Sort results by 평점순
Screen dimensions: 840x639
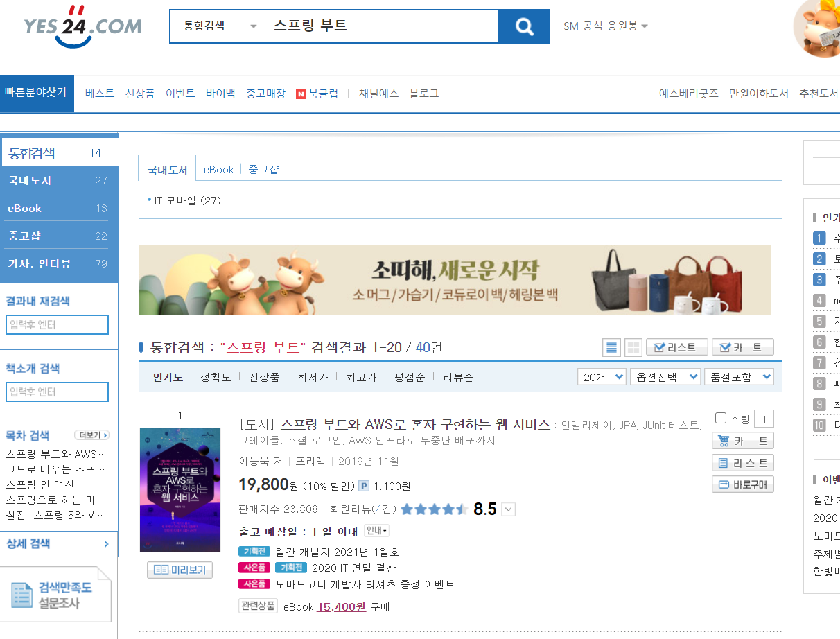[410, 377]
